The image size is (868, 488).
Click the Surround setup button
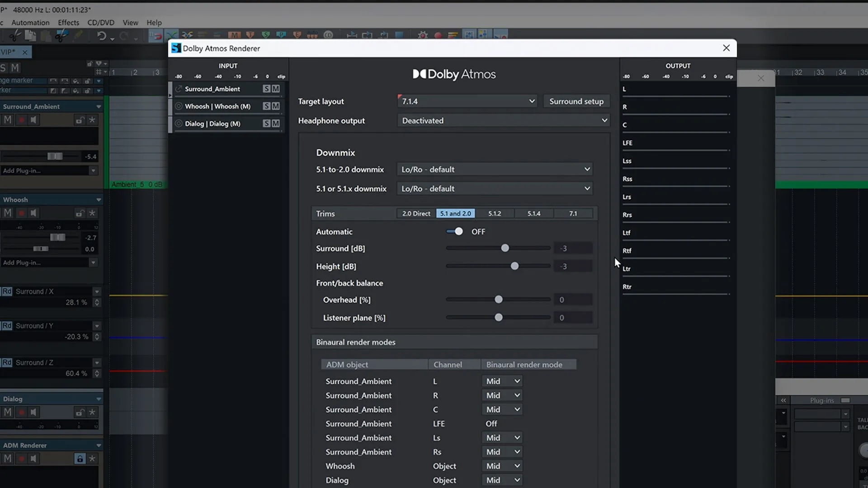[576, 101]
